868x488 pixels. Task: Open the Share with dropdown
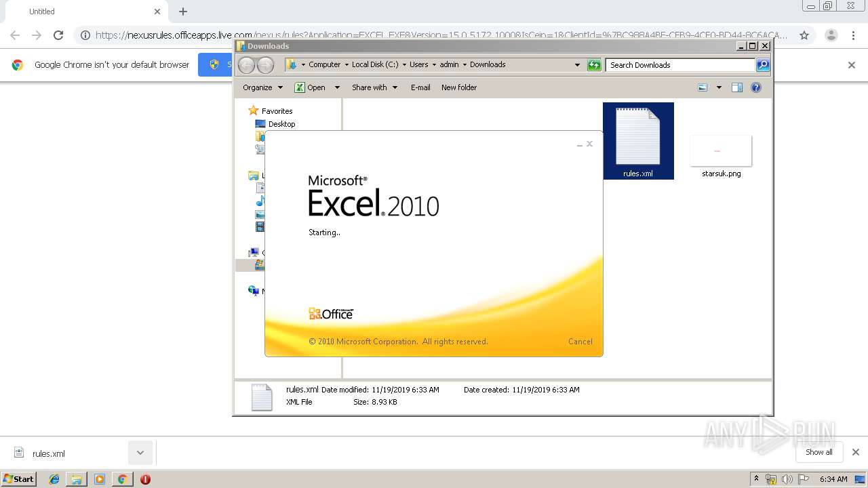(374, 87)
